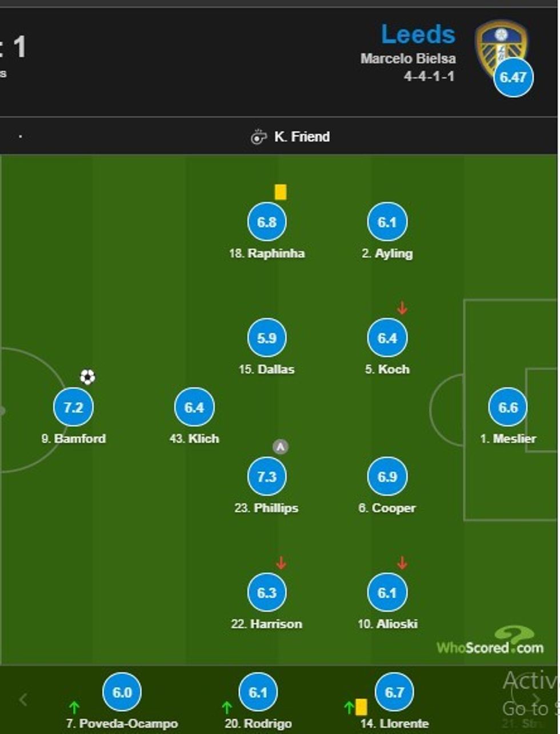The height and width of the screenshot is (734, 560).
Task: Open the Leeds team page link
Action: (x=418, y=34)
